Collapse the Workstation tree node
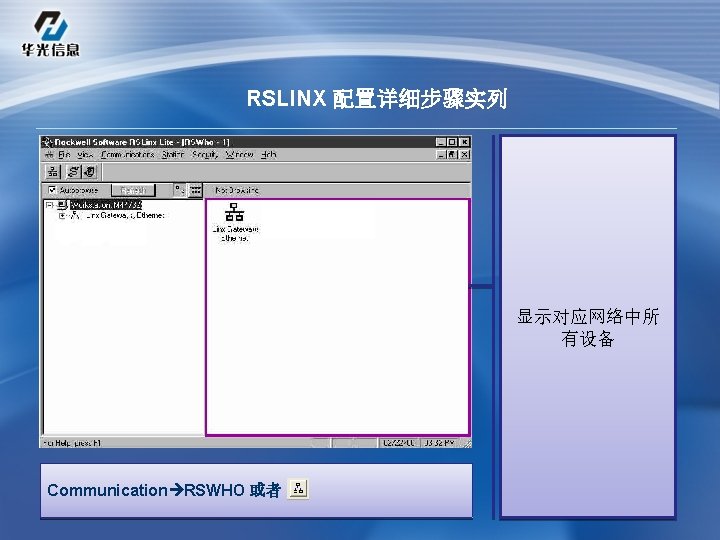This screenshot has height=540, width=720. (49, 205)
